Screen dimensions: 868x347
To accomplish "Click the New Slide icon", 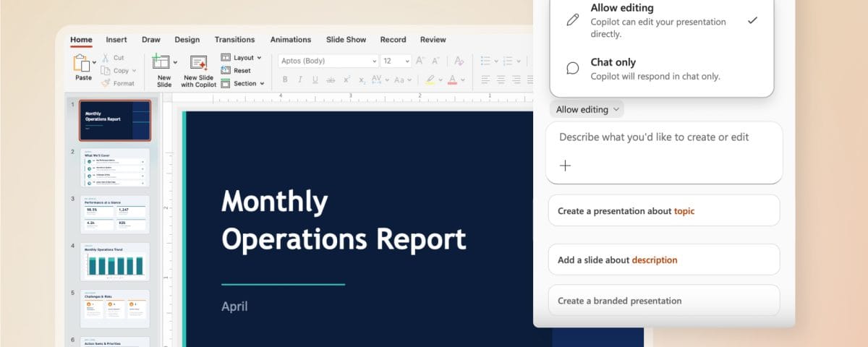I will coord(161,64).
